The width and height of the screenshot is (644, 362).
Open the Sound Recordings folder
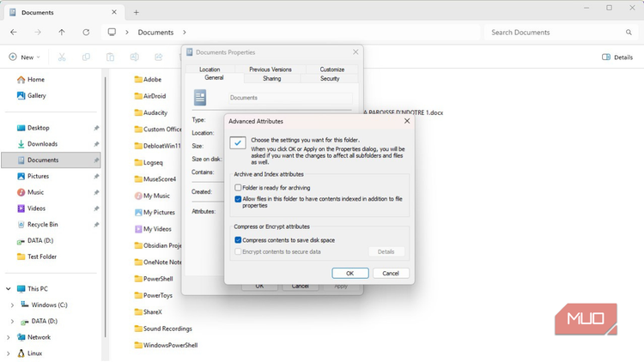tap(163, 329)
